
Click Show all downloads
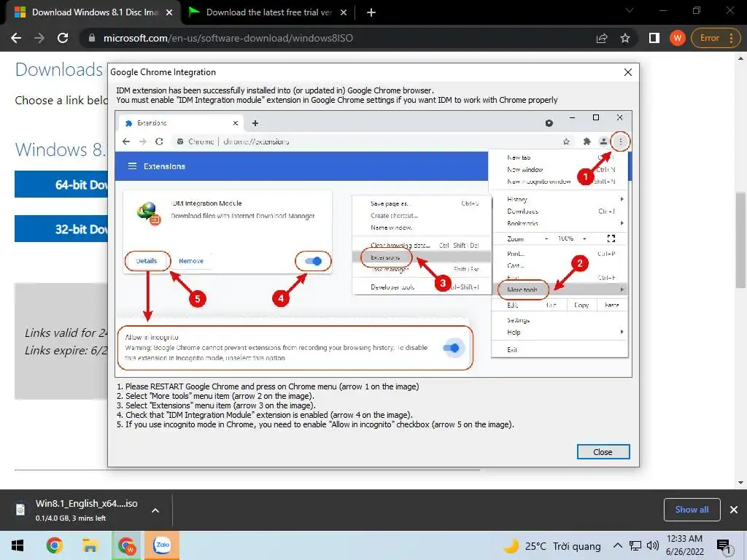coord(692,510)
